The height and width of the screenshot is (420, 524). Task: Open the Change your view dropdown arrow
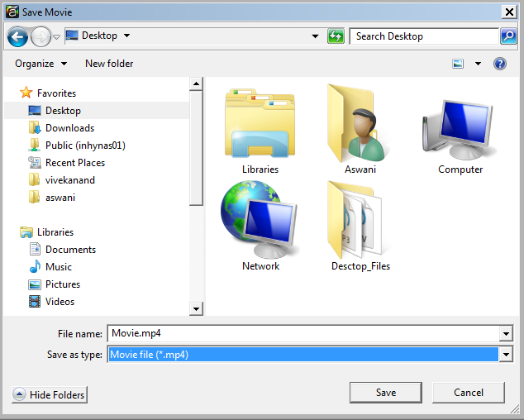coord(478,64)
